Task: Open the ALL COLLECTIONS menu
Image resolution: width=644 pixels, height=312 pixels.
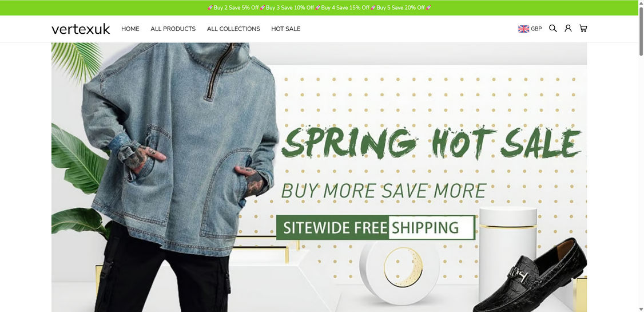Action: click(x=233, y=29)
